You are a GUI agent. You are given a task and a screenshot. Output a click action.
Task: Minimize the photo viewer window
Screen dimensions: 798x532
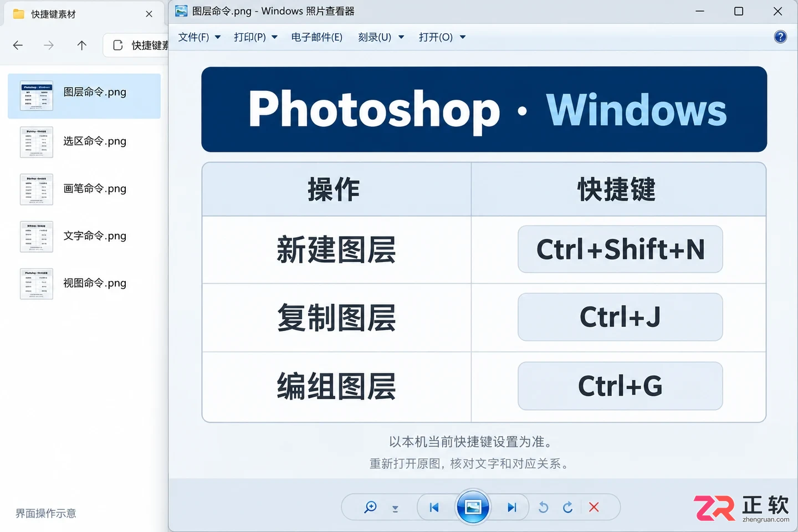pyautogui.click(x=700, y=11)
